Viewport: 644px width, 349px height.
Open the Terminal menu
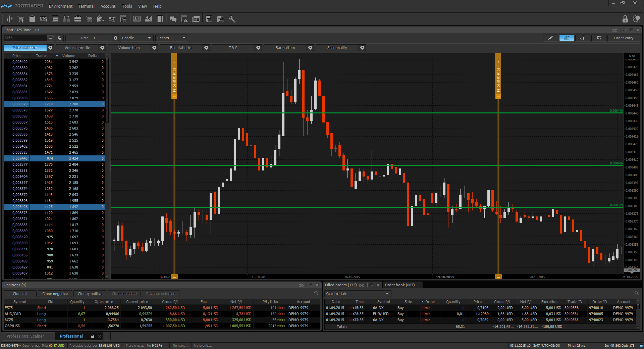point(86,6)
